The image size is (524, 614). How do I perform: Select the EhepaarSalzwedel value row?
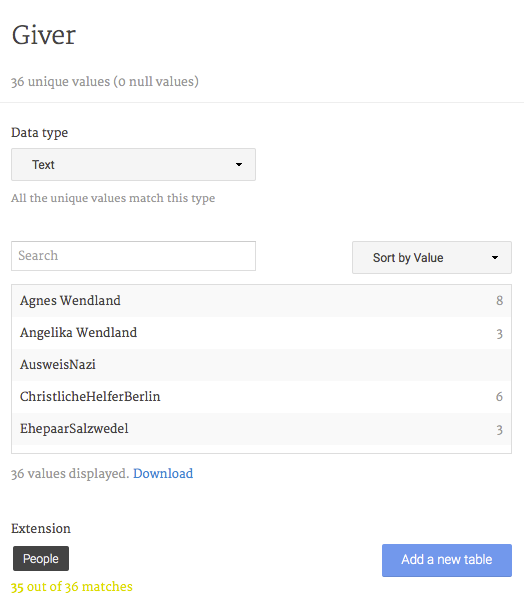[x=261, y=429]
